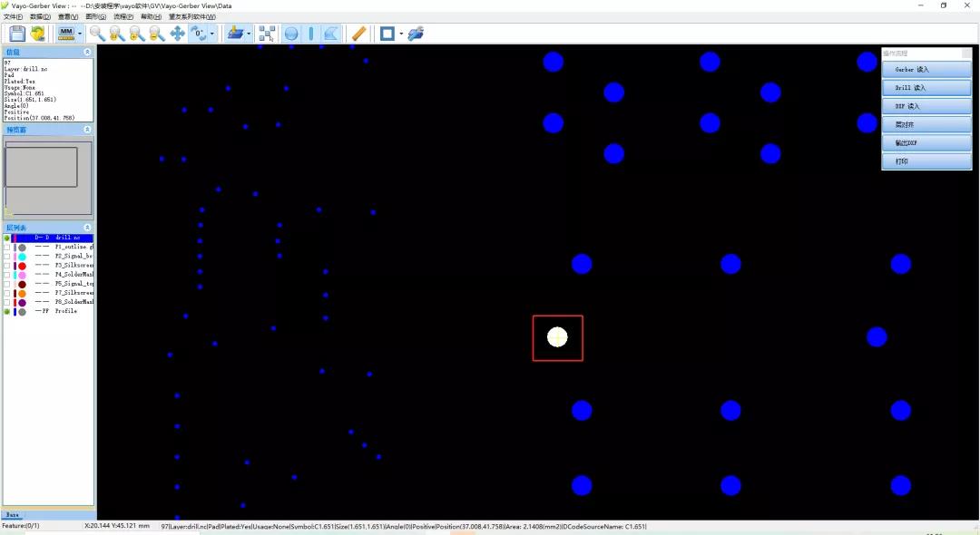This screenshot has width=980, height=535.
Task: Toggle the blue circle pad filter
Action: coord(291,33)
